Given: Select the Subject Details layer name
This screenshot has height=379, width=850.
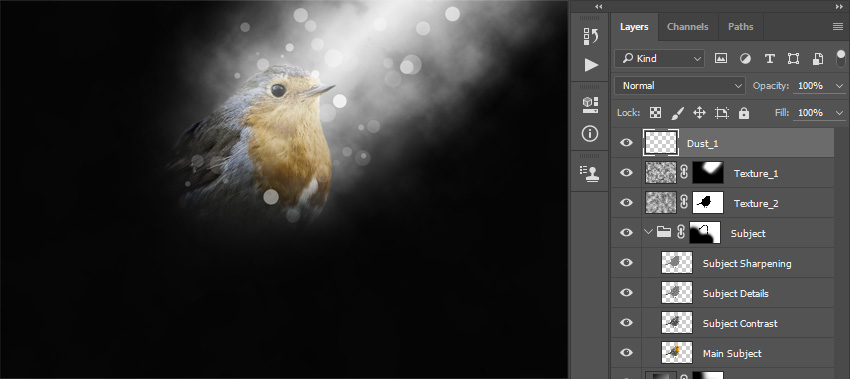Looking at the screenshot, I should [x=736, y=293].
